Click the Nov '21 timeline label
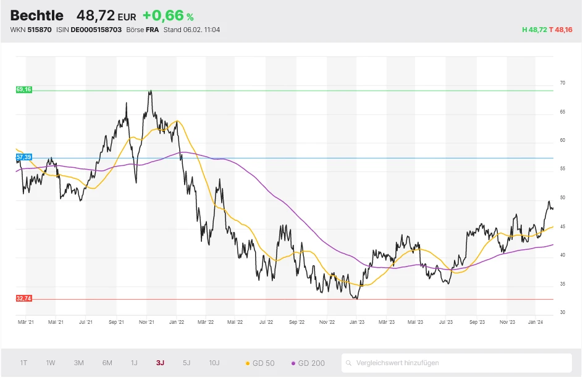This screenshot has height=380, width=588. [x=146, y=321]
